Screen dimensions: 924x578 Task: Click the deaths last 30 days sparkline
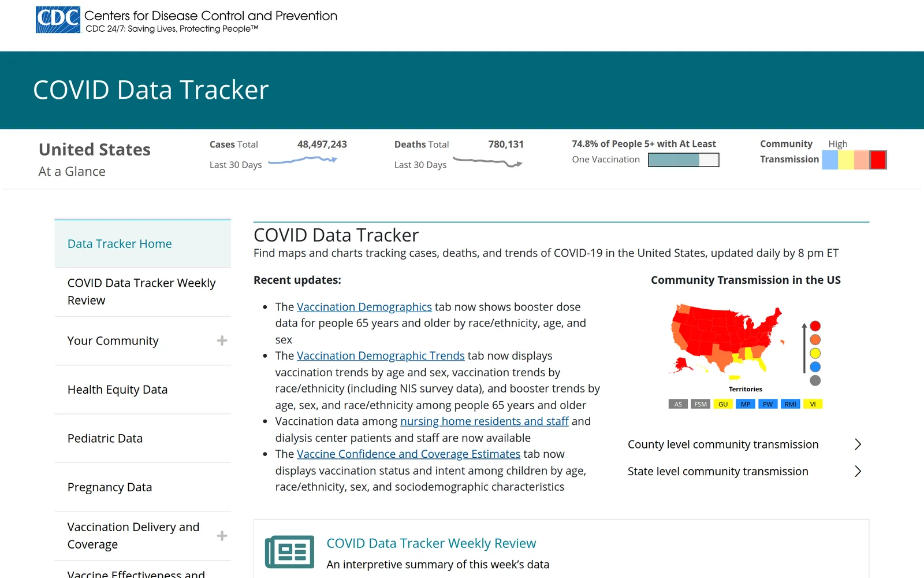coord(487,162)
